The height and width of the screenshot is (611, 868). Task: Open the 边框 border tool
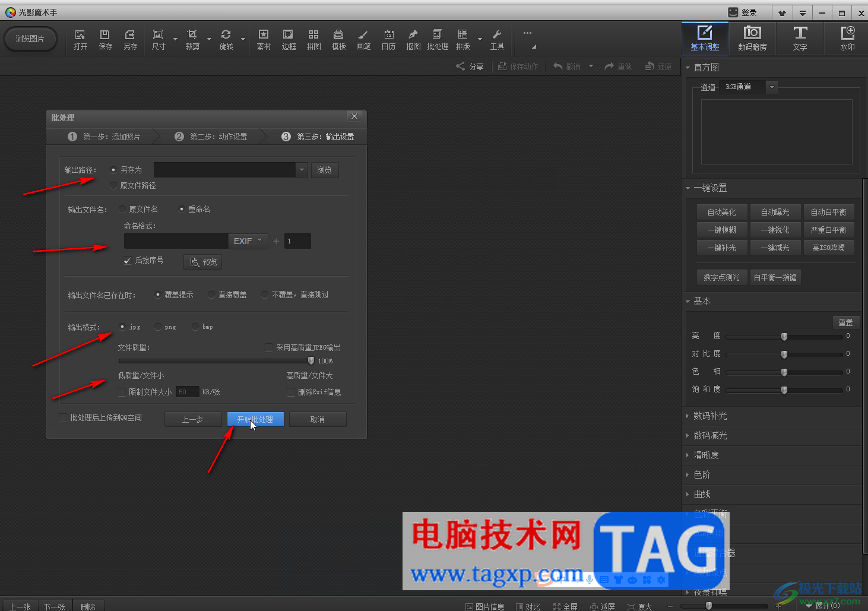(289, 40)
